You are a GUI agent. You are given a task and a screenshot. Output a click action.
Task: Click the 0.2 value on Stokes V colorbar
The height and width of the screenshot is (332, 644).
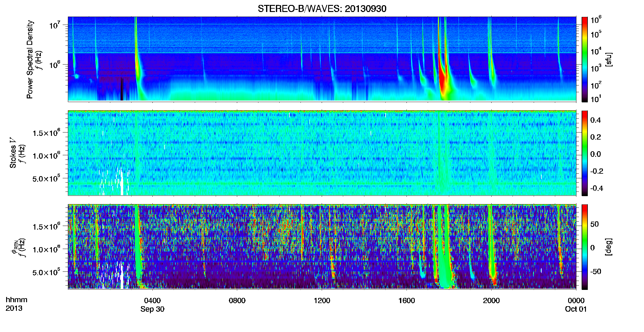point(595,137)
